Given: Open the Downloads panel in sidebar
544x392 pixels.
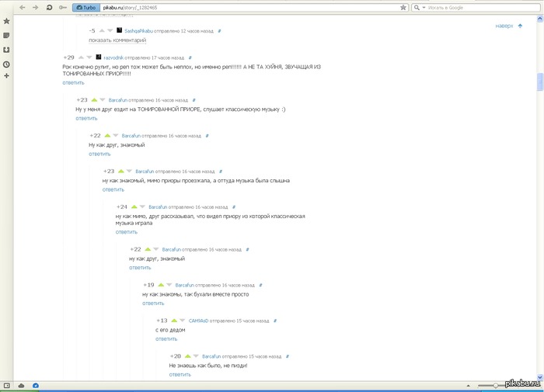Looking at the screenshot, I should click(6, 50).
